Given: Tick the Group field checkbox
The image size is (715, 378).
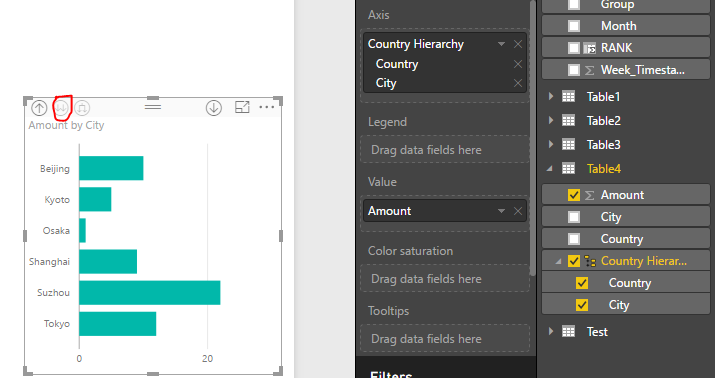Looking at the screenshot, I should 574,4.
